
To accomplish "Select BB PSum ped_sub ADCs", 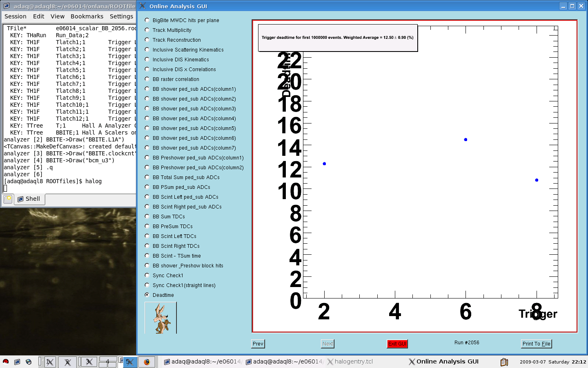I will (x=178, y=187).
